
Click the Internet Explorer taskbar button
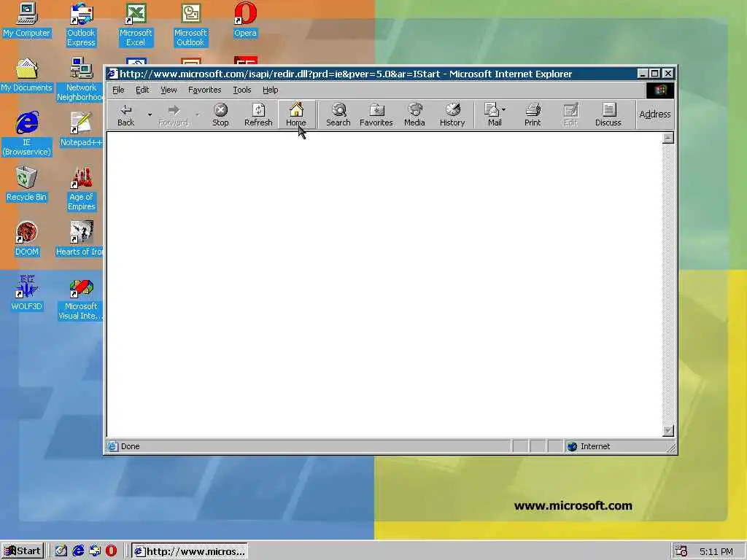tap(190, 551)
